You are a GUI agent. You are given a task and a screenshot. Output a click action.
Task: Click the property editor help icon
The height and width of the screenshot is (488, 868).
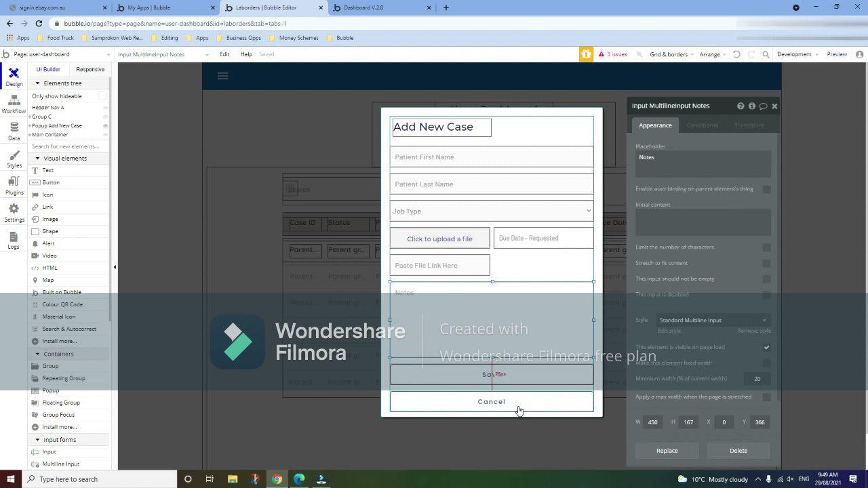741,106
